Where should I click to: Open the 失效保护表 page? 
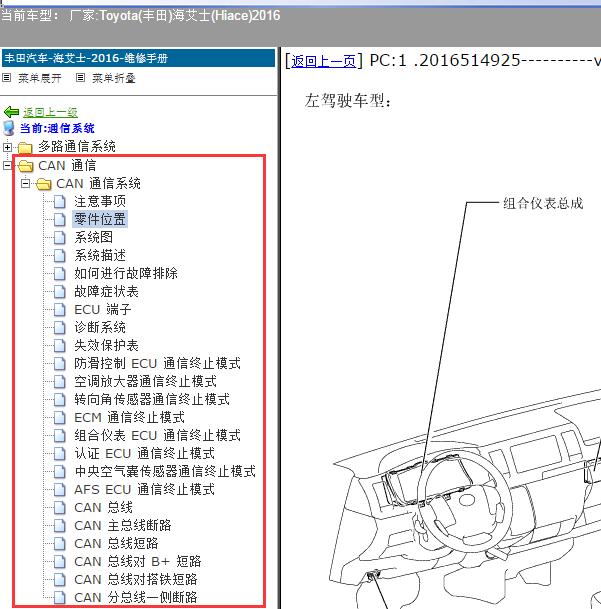(106, 345)
